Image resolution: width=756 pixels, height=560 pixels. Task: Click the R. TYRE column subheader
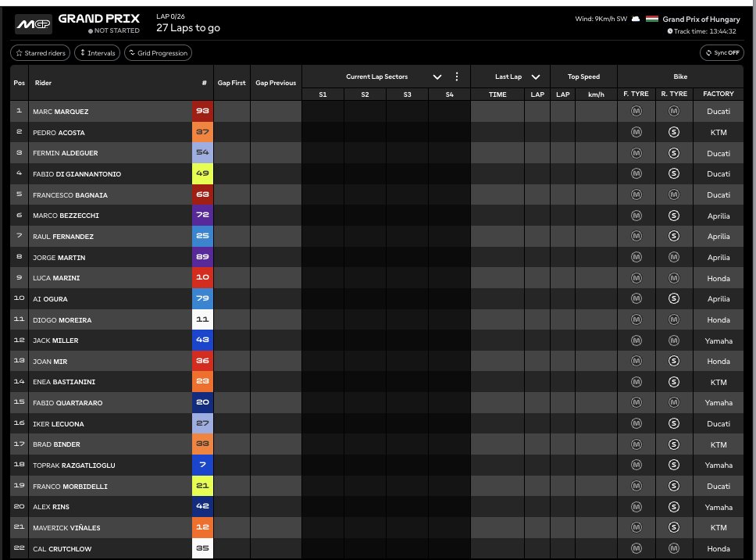tap(674, 94)
